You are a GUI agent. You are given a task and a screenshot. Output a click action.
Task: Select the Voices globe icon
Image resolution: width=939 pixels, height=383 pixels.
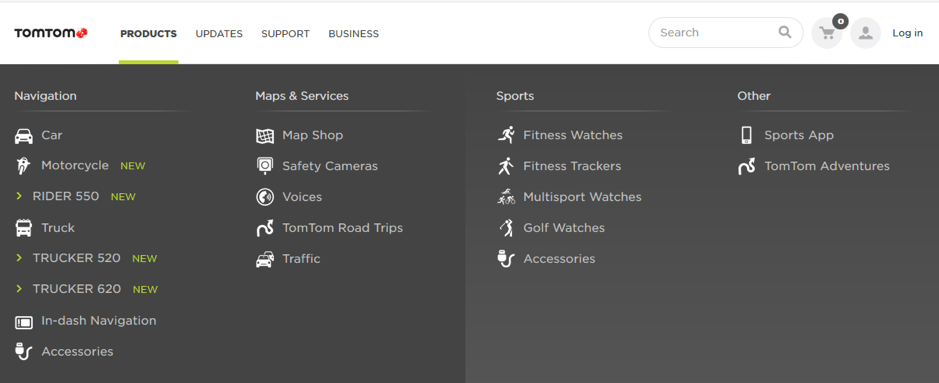(x=265, y=197)
